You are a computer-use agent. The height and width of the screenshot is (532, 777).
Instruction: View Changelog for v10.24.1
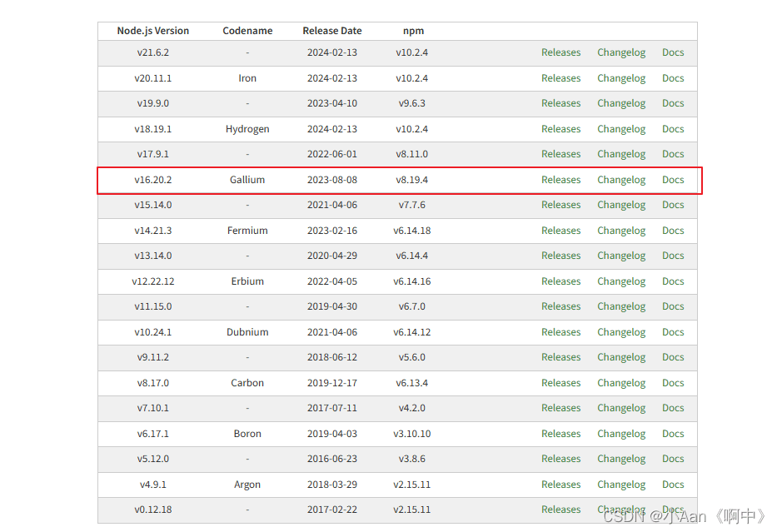(621, 332)
